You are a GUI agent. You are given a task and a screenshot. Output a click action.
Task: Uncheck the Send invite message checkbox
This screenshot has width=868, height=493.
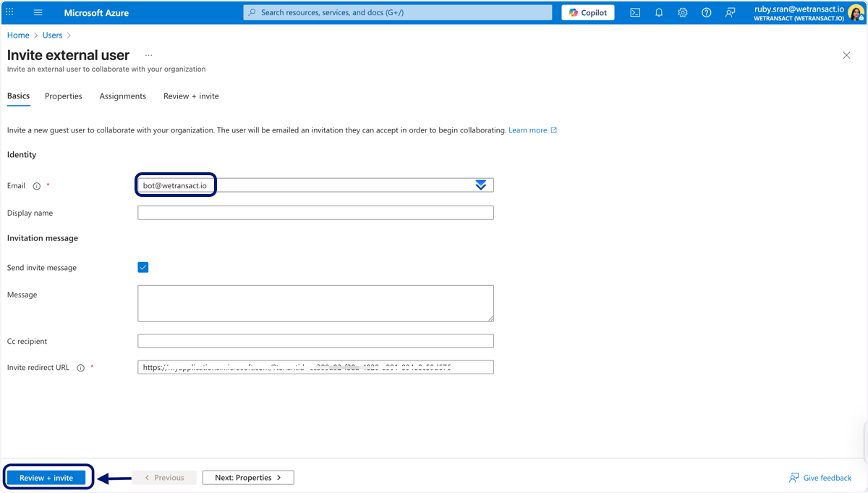pos(143,267)
